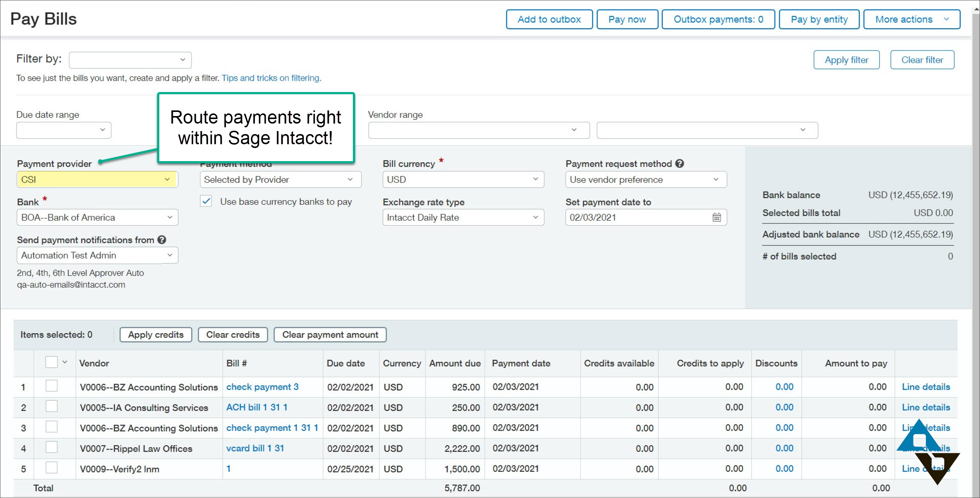Select the check payment 3 bill row checkbox
This screenshot has width=980, height=498.
click(x=51, y=386)
